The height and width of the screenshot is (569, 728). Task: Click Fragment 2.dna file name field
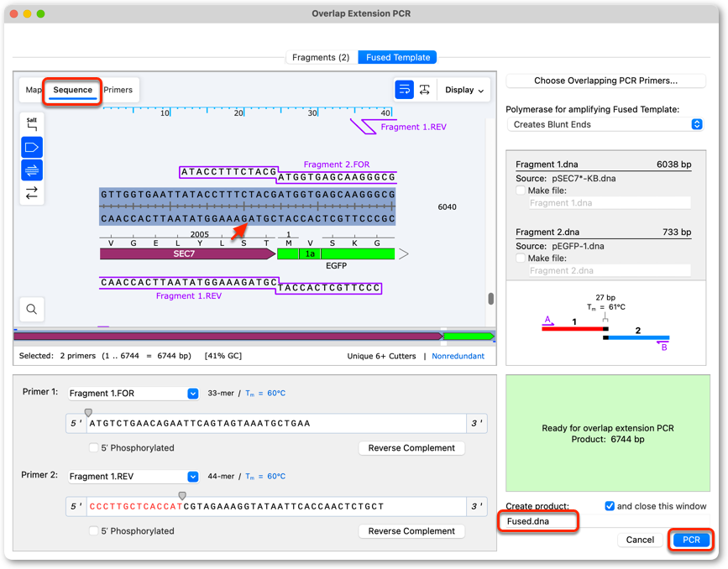pos(610,270)
